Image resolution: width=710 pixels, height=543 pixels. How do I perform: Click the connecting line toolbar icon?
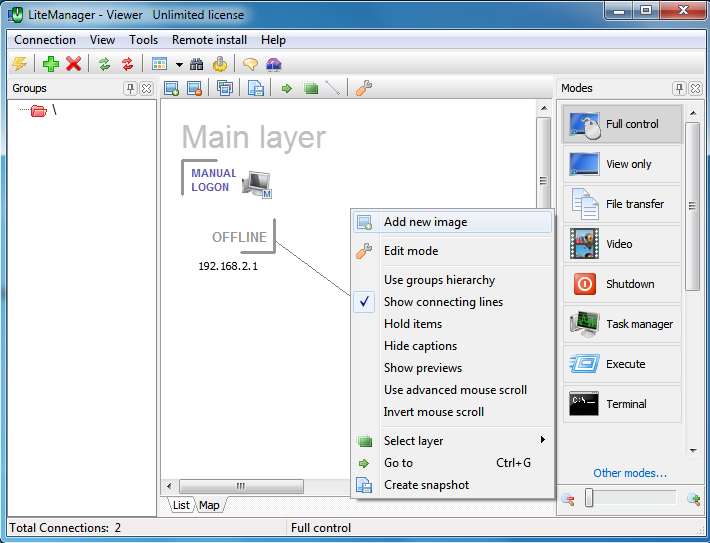pos(333,88)
